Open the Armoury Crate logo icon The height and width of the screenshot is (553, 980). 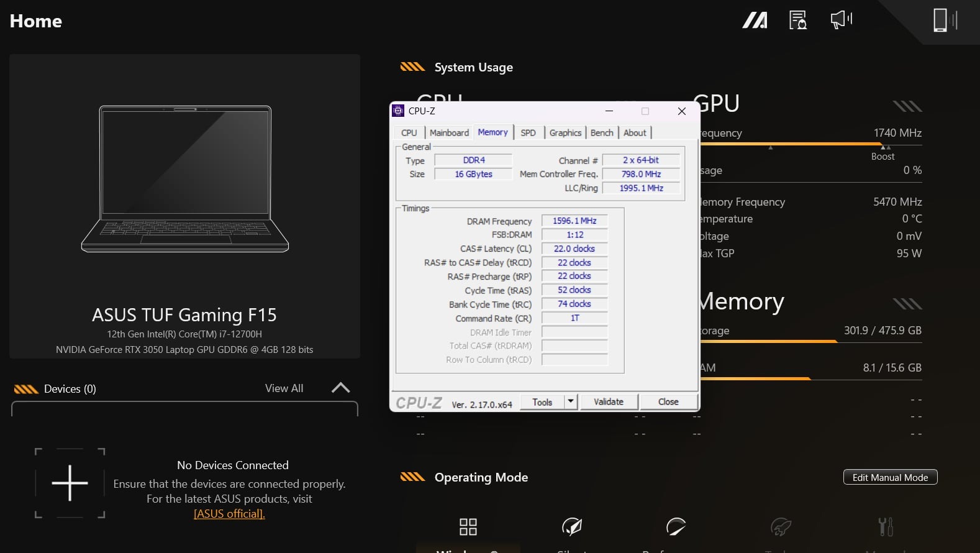point(755,21)
